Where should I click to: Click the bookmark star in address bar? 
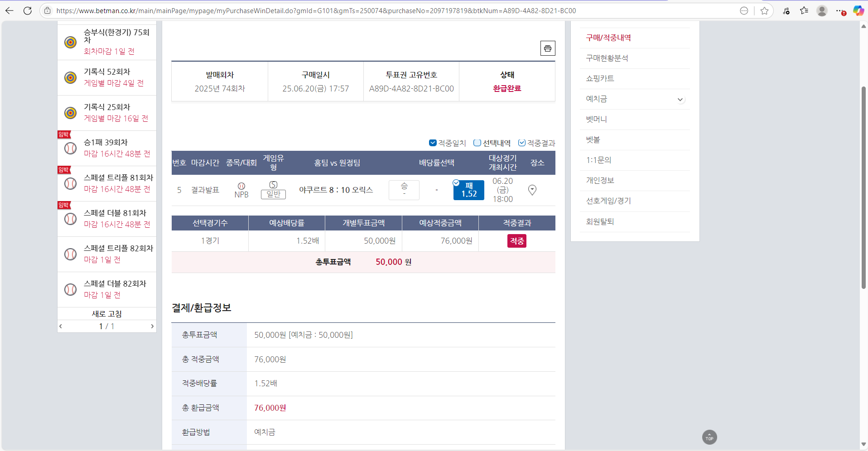[x=764, y=11]
